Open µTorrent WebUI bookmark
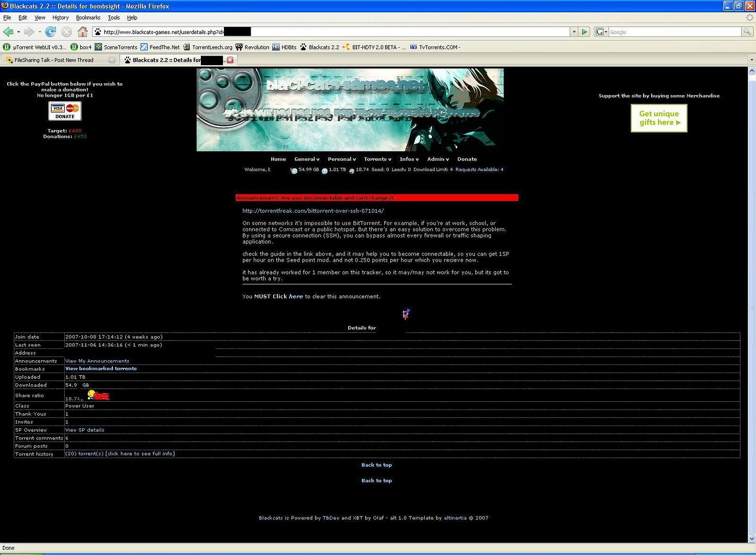Screen dimensions: 756x555 point(35,47)
